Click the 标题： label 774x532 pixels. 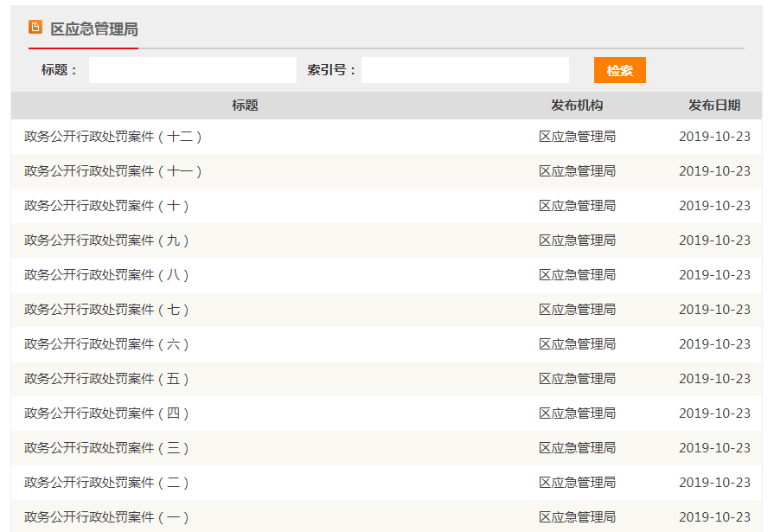(59, 70)
